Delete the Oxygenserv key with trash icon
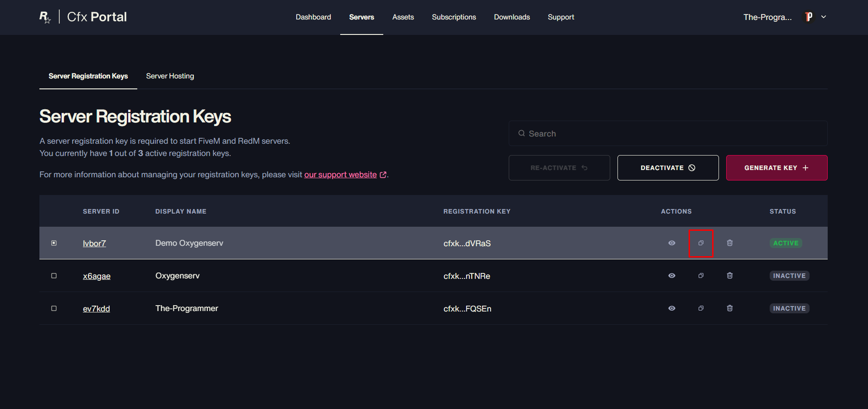 point(730,276)
